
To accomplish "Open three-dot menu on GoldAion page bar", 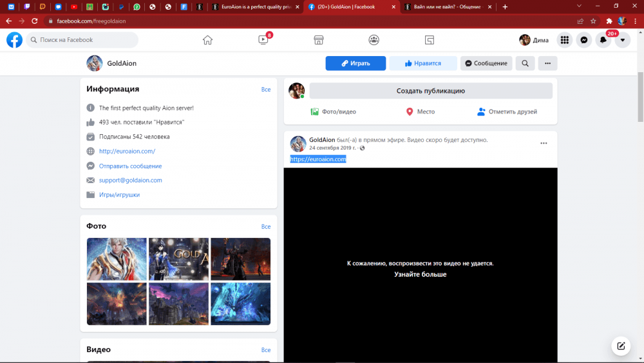I will point(547,63).
